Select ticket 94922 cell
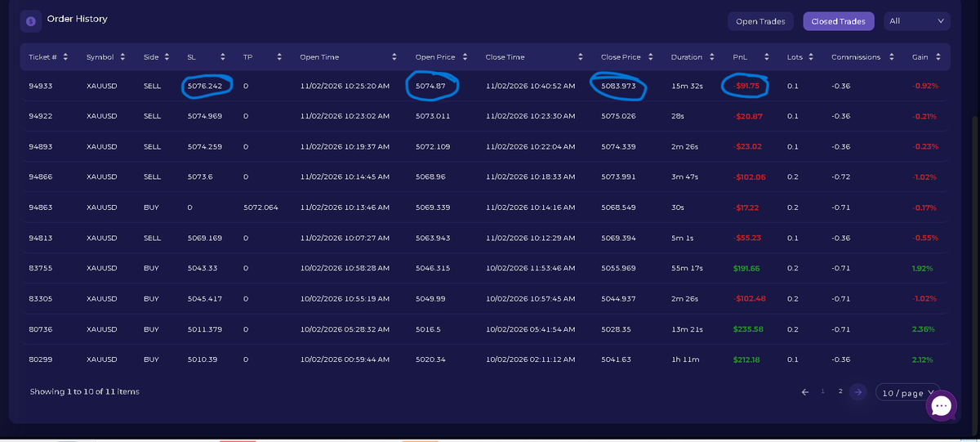 coord(41,116)
